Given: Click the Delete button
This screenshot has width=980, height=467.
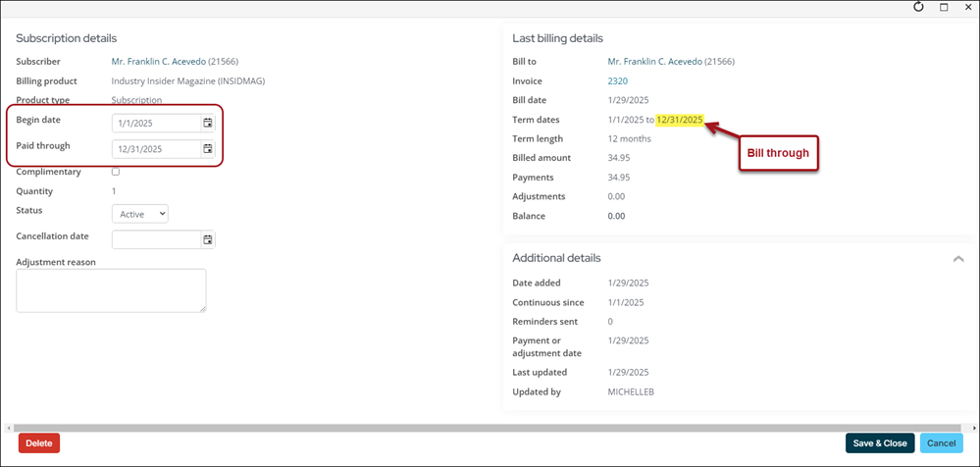Looking at the screenshot, I should point(39,443).
